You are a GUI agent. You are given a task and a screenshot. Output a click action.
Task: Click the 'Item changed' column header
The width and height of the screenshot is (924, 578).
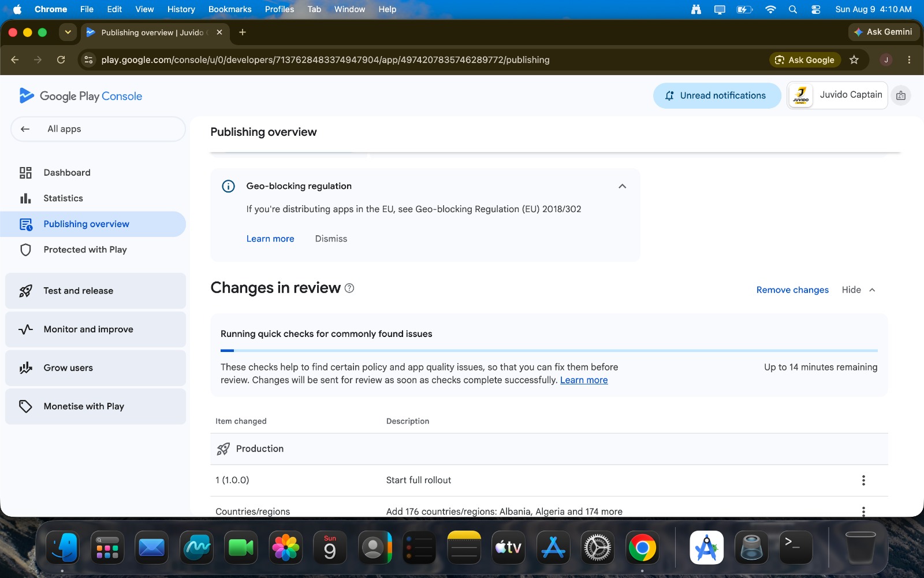coord(241,421)
